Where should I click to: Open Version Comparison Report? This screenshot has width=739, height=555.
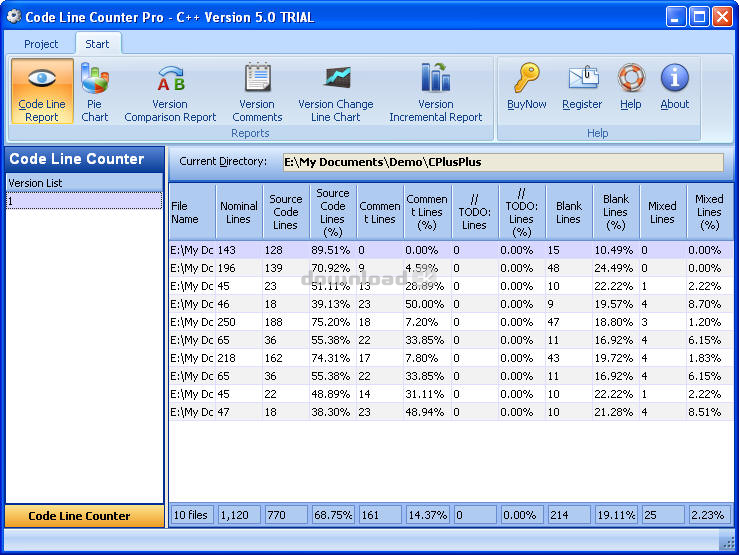[170, 92]
